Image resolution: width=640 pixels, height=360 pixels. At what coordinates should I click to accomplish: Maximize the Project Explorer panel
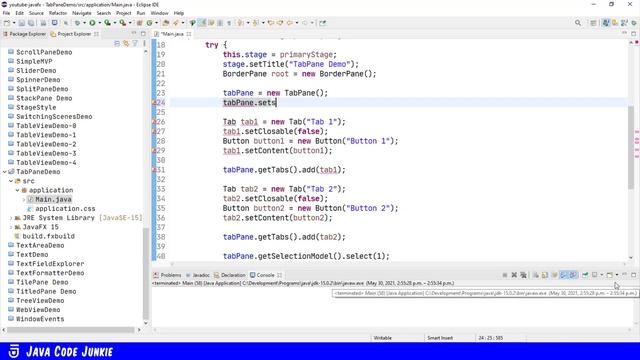143,34
